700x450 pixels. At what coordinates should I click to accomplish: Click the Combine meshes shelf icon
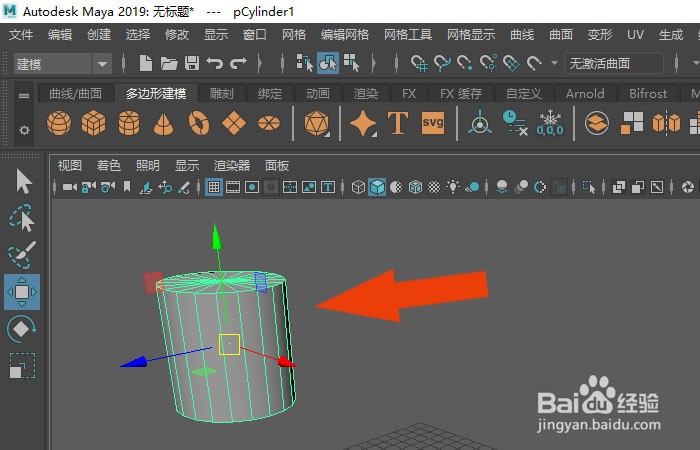pyautogui.click(x=597, y=123)
